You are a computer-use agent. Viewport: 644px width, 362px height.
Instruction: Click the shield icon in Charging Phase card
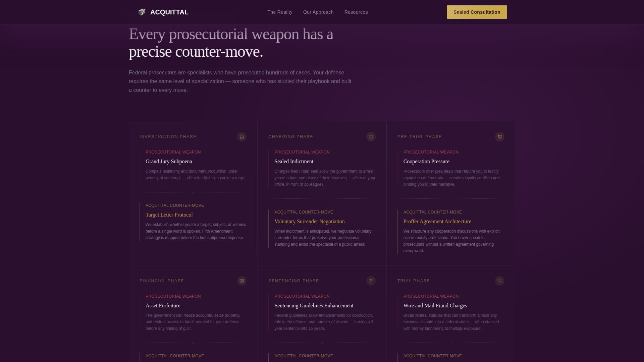(x=371, y=137)
